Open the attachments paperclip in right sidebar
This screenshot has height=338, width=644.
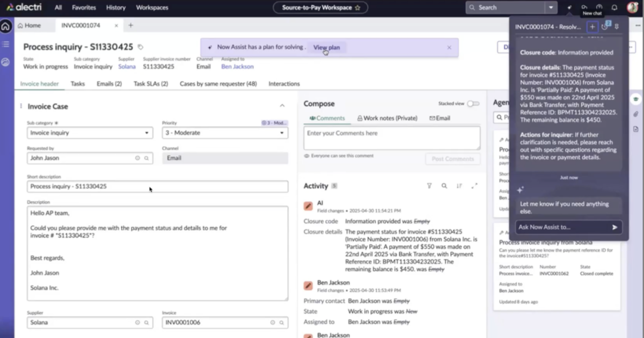click(x=636, y=114)
